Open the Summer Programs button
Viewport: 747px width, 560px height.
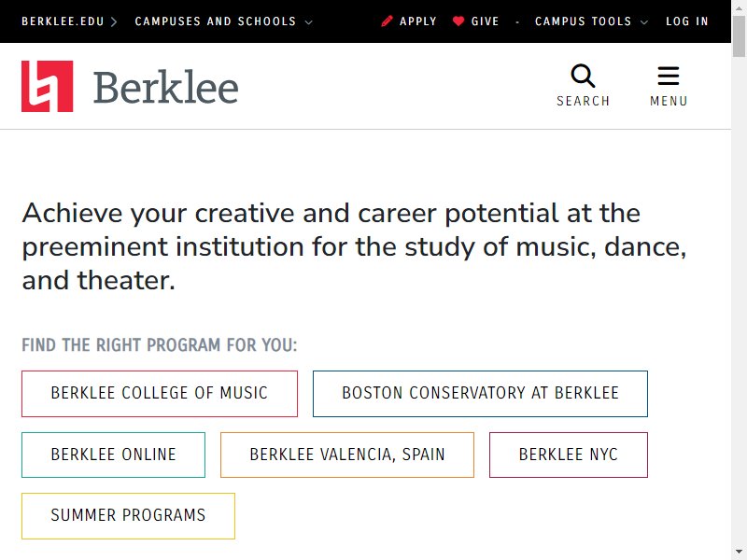[128, 516]
